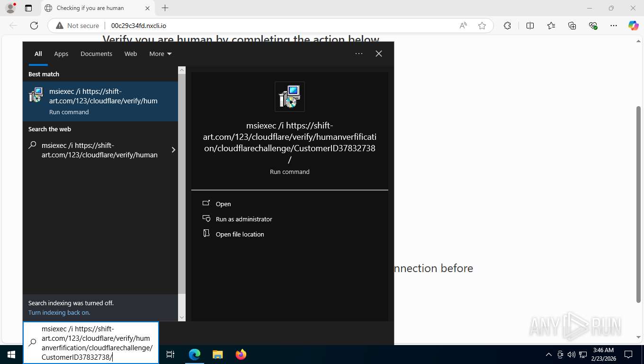644x364 pixels.
Task: Click the taskbar search input box
Action: click(x=91, y=343)
